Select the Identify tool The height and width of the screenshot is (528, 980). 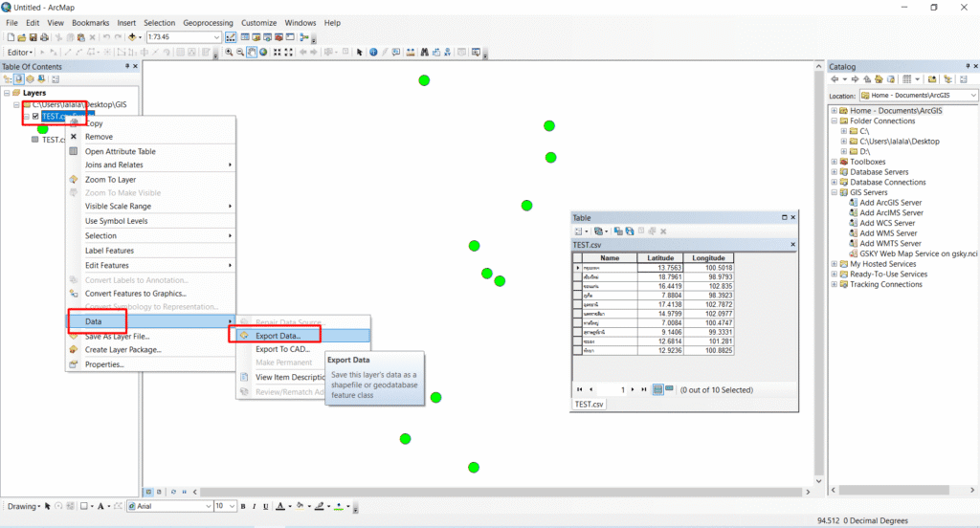coord(373,53)
